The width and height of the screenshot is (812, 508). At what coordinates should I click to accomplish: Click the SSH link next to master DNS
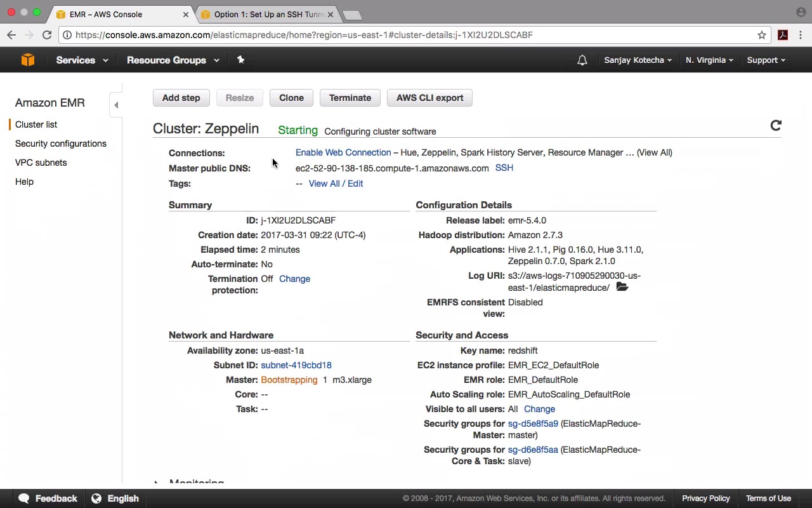pyautogui.click(x=504, y=168)
